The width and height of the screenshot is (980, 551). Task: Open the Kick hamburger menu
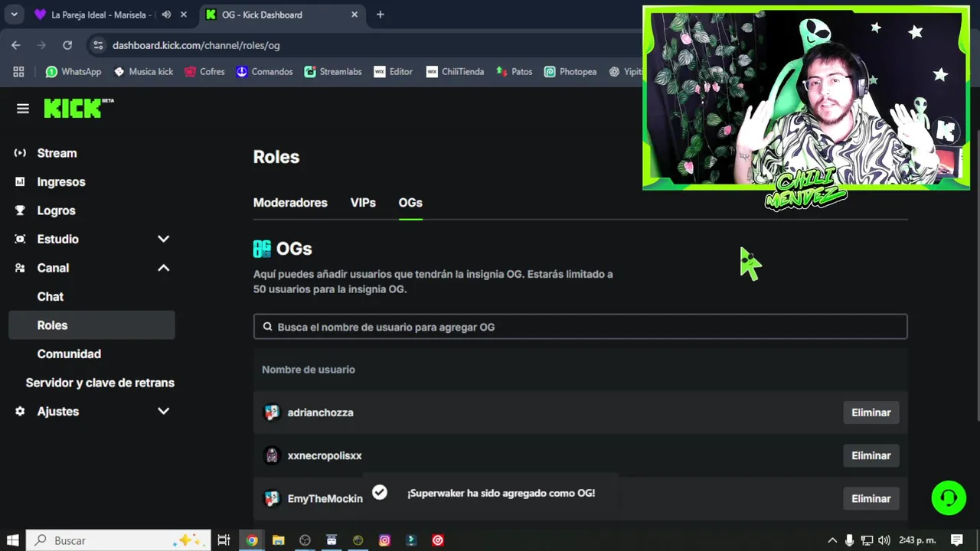23,109
